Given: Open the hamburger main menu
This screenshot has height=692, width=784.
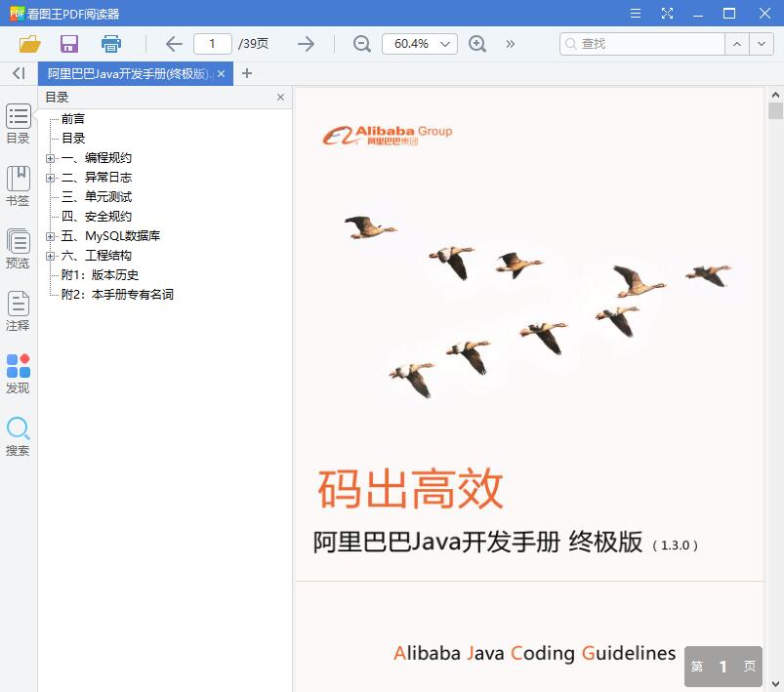Looking at the screenshot, I should [636, 14].
